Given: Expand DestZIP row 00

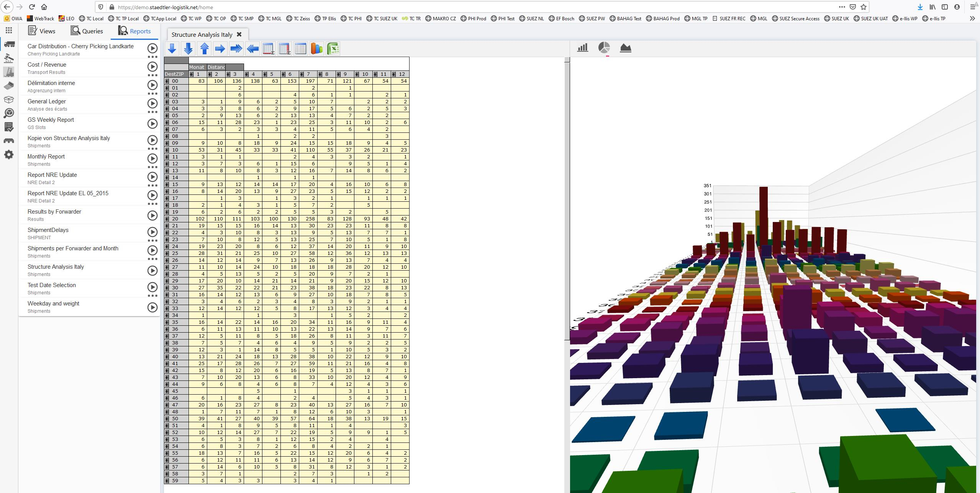Looking at the screenshot, I should (x=167, y=81).
